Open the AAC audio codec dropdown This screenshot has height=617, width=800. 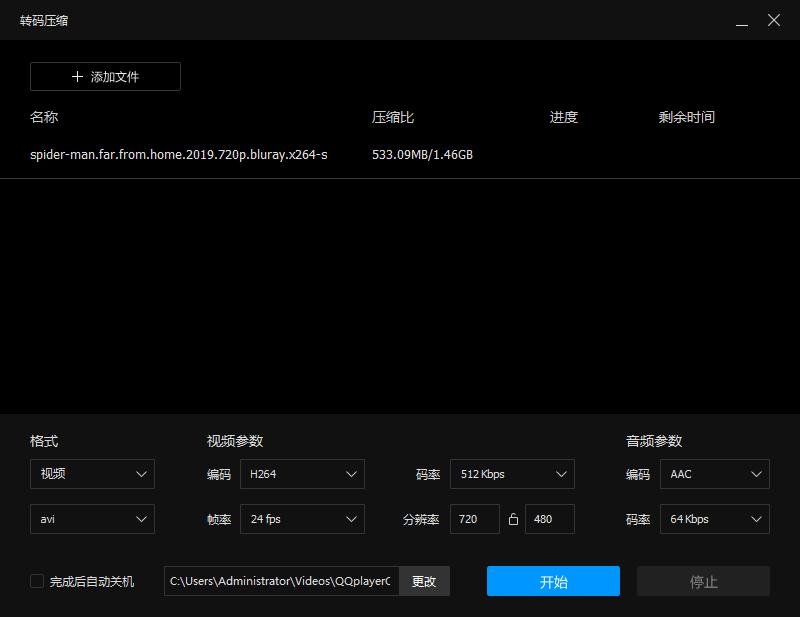pyautogui.click(x=714, y=474)
